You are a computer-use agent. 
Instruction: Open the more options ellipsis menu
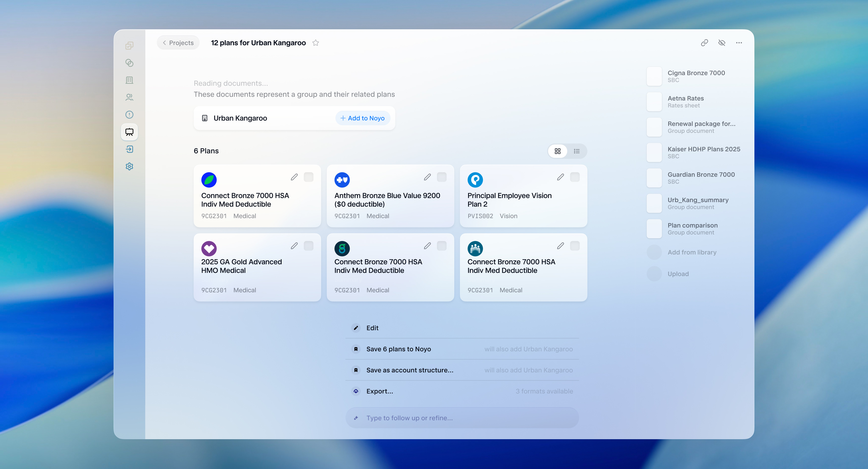pos(739,42)
